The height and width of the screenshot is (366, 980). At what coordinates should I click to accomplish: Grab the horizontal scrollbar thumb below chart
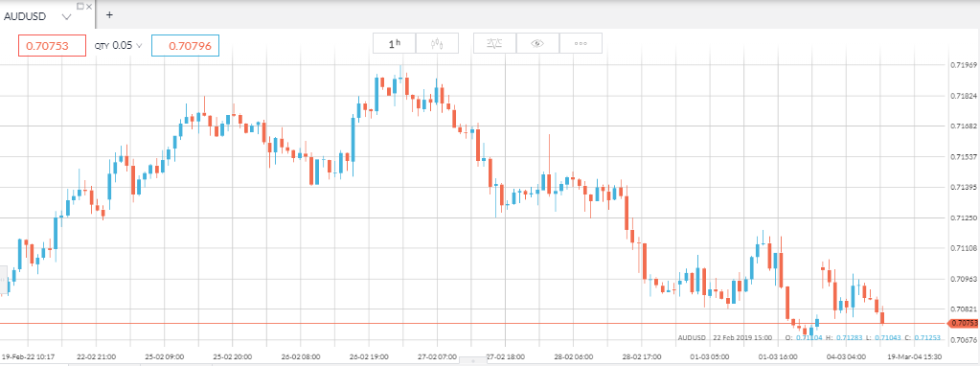[x=472, y=361]
